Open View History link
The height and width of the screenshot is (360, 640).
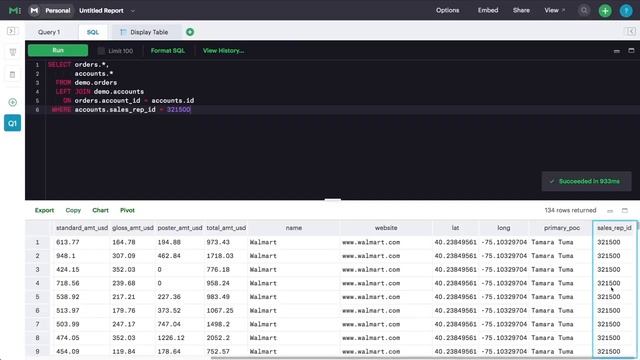point(223,51)
